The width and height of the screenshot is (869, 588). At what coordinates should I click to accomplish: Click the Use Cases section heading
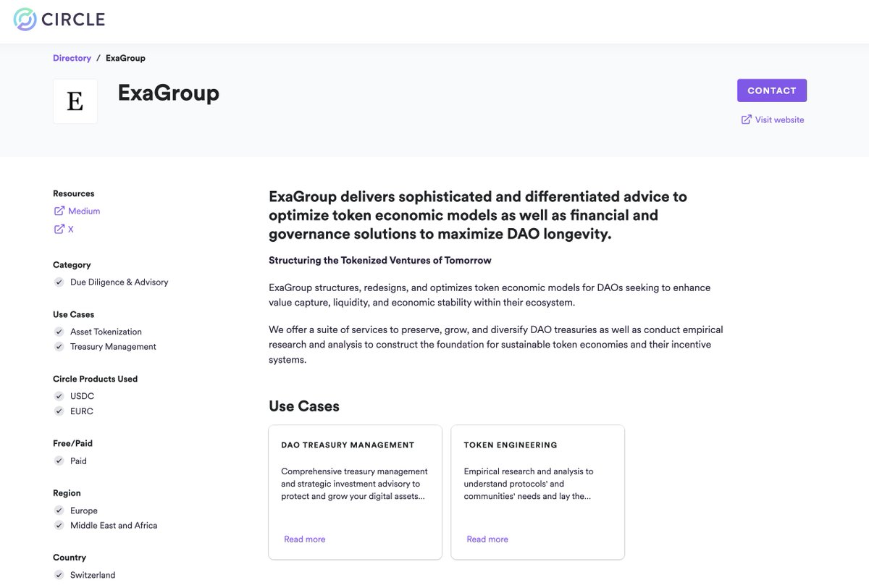click(x=304, y=406)
